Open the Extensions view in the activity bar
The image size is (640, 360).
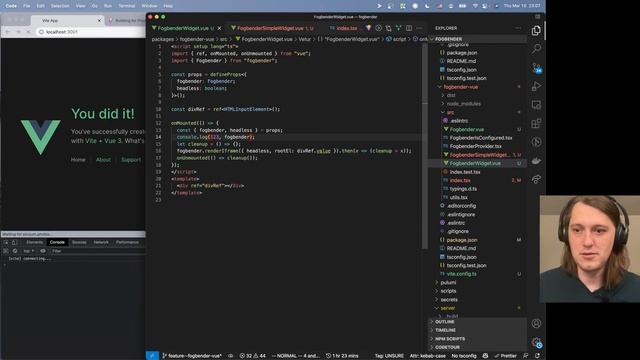click(536, 123)
